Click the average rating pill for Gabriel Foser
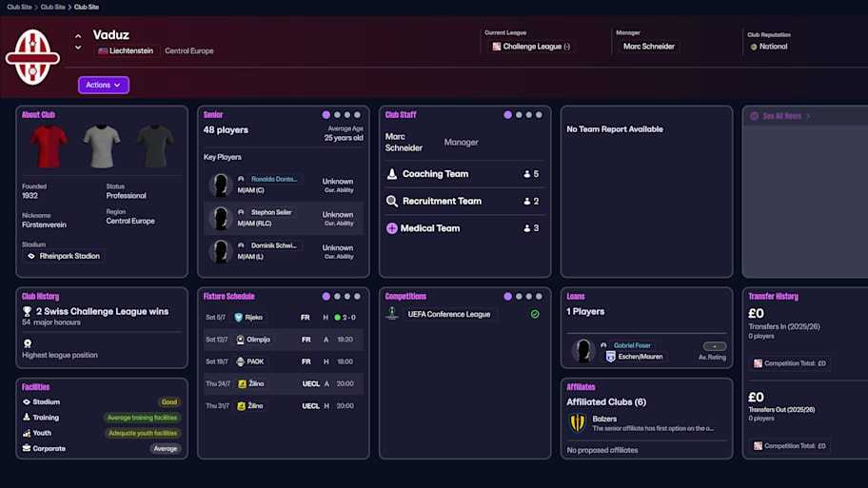 [715, 346]
